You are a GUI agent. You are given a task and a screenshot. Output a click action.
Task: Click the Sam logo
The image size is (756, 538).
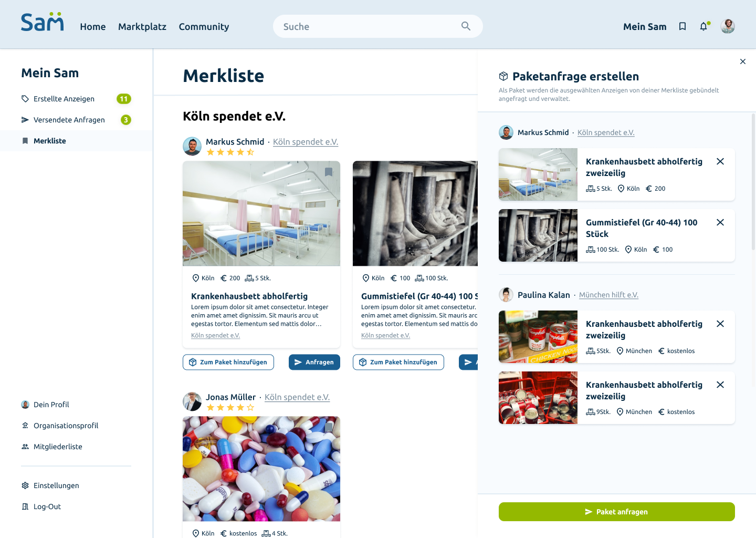point(43,22)
